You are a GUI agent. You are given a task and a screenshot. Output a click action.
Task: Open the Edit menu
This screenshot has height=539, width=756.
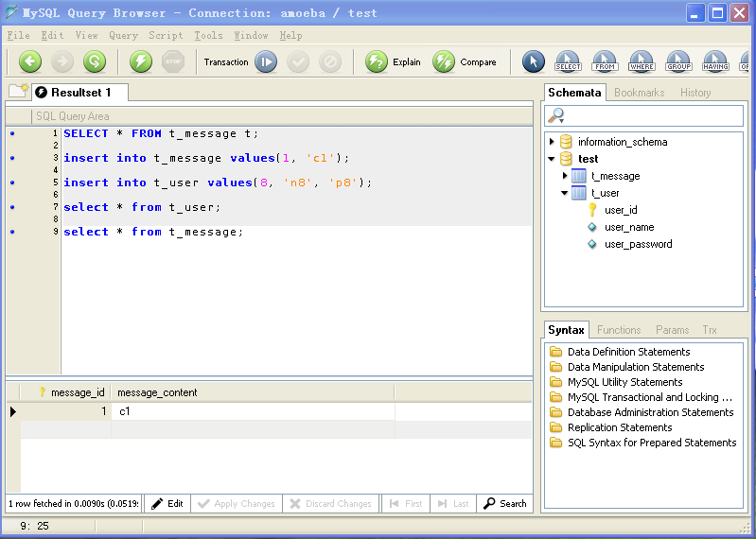(x=52, y=35)
